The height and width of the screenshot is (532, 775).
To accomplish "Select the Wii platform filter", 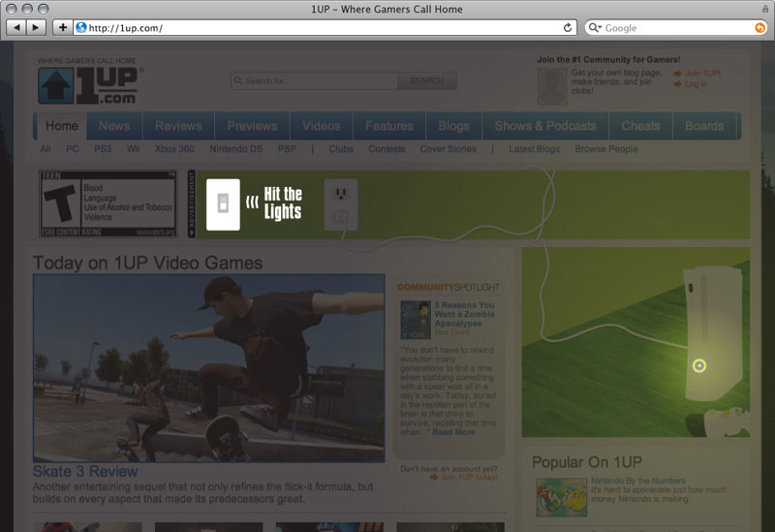I will coord(133,149).
